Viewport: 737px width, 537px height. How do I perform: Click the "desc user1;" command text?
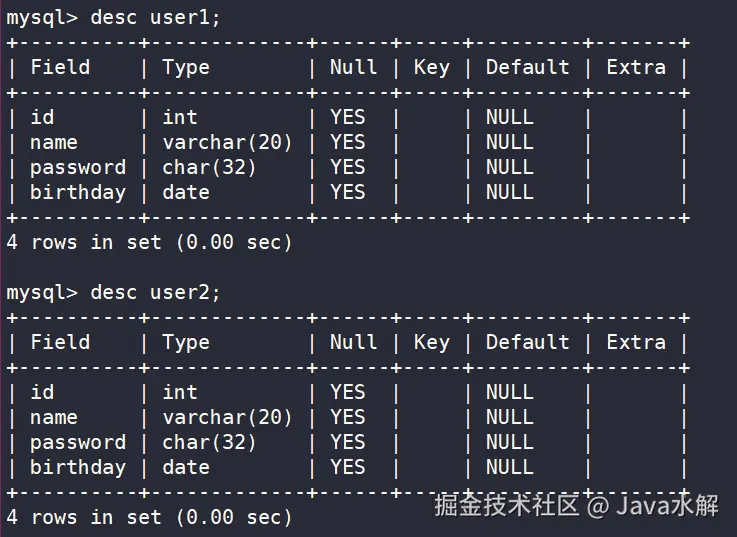click(x=155, y=18)
